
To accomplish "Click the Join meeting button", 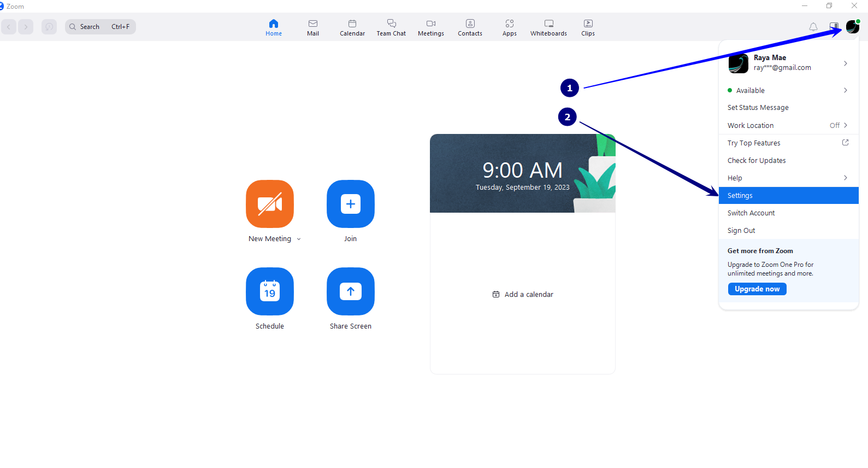I will click(x=351, y=204).
